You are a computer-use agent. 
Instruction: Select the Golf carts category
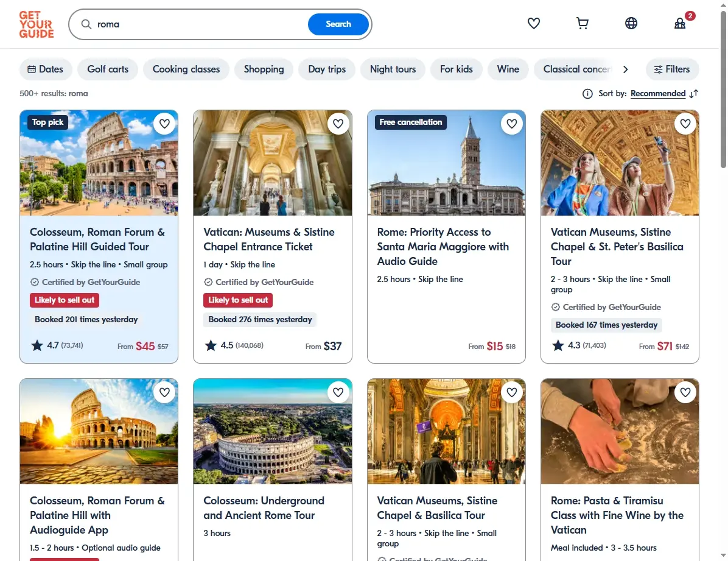(108, 69)
